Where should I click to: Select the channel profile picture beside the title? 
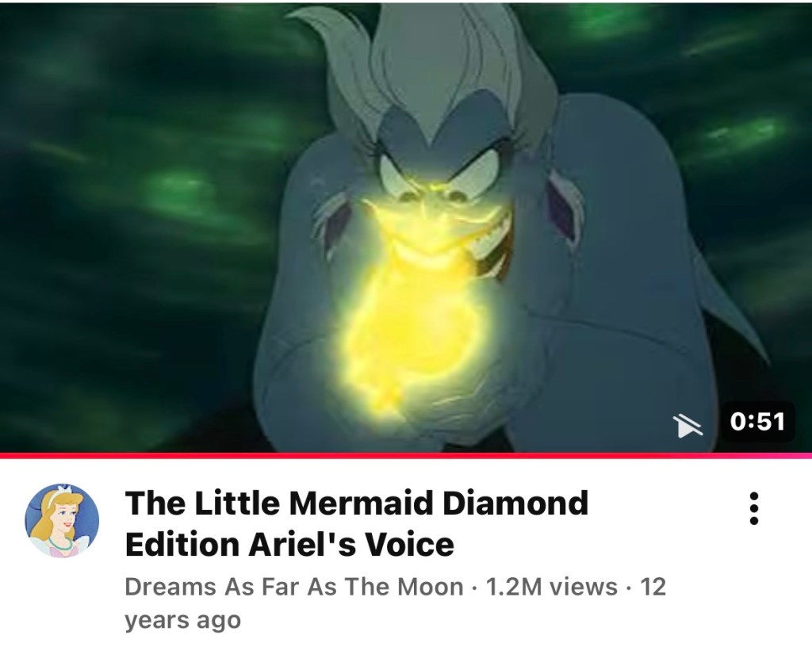62,520
